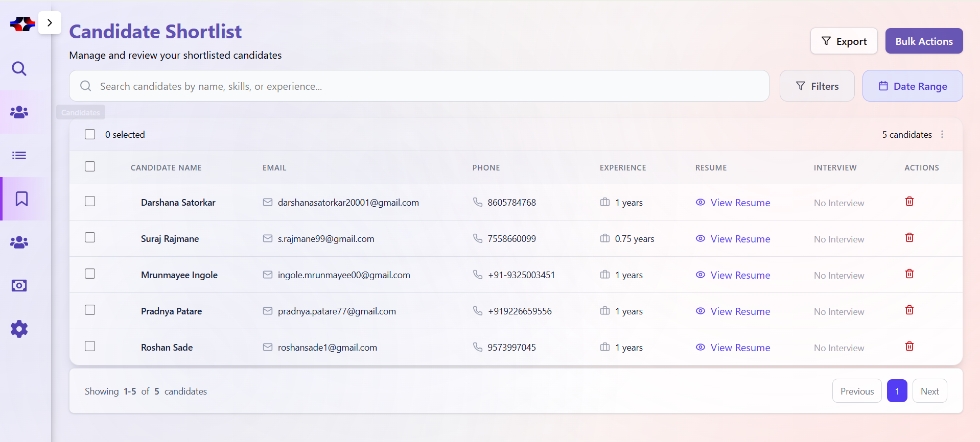Open three-dot menu beside 5 candidates
The image size is (980, 442).
(942, 134)
